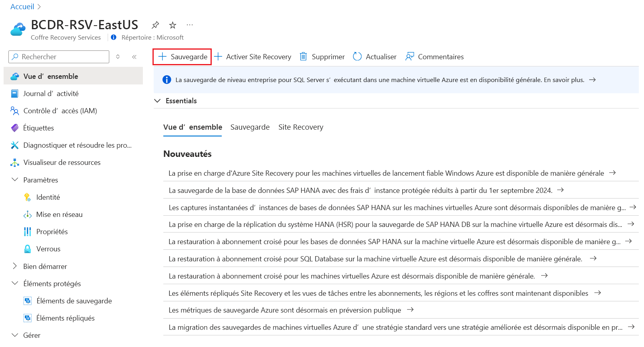
Task: Click the Supprimer trash icon
Action: coord(303,56)
